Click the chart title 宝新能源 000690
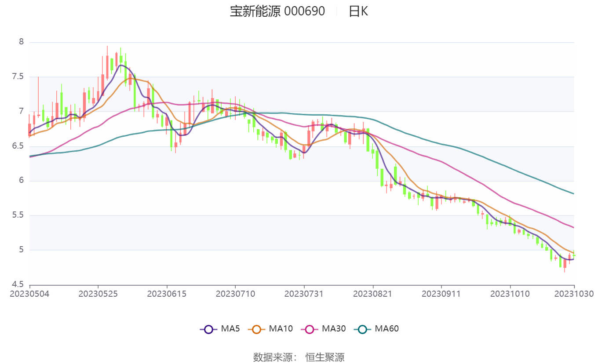This screenshot has height=364, width=598. point(277,11)
